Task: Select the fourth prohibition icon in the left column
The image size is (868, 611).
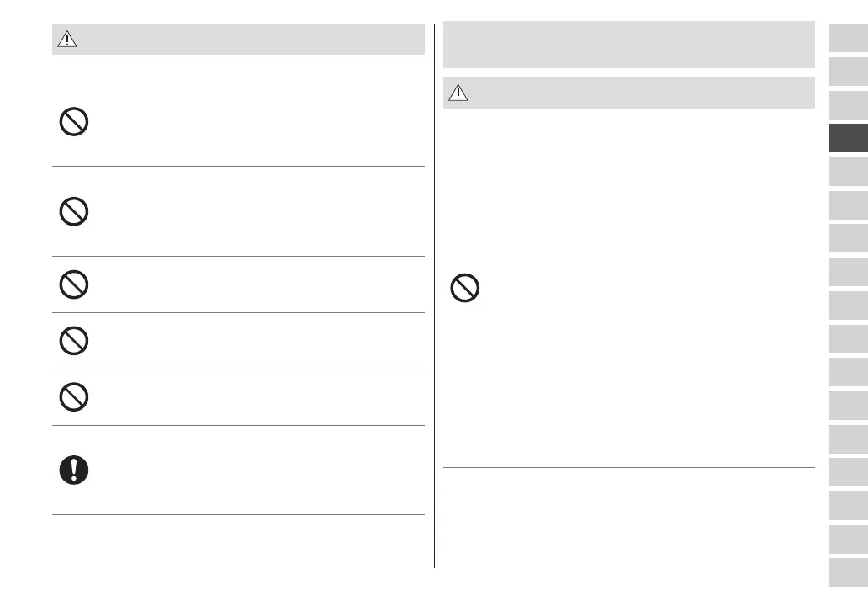Action: click(73, 341)
